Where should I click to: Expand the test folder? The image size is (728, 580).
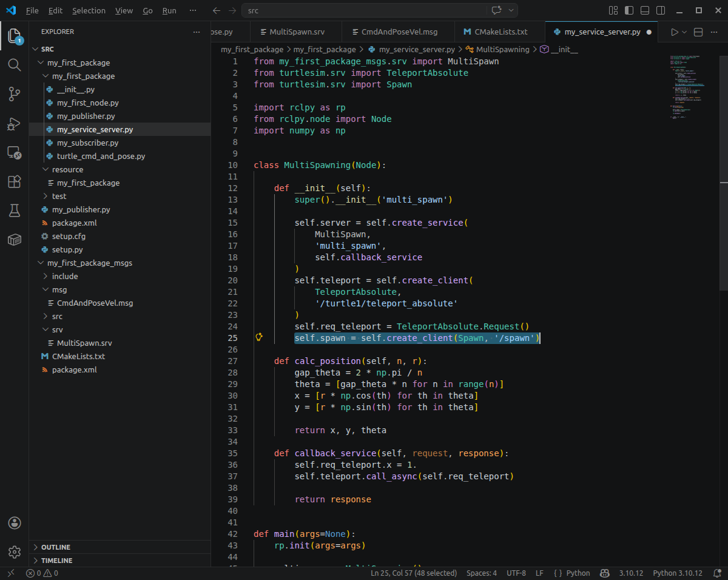pyautogui.click(x=120, y=196)
